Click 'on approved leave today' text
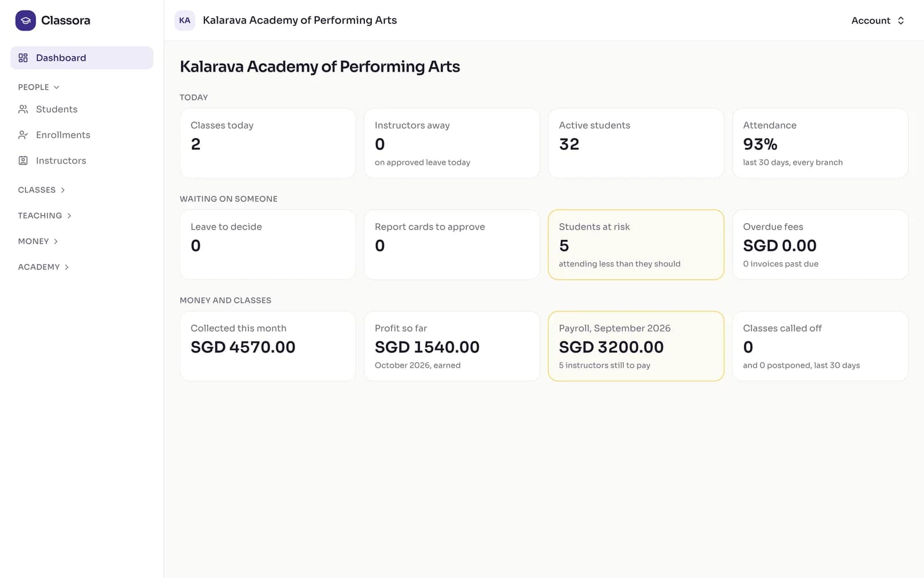 422,162
